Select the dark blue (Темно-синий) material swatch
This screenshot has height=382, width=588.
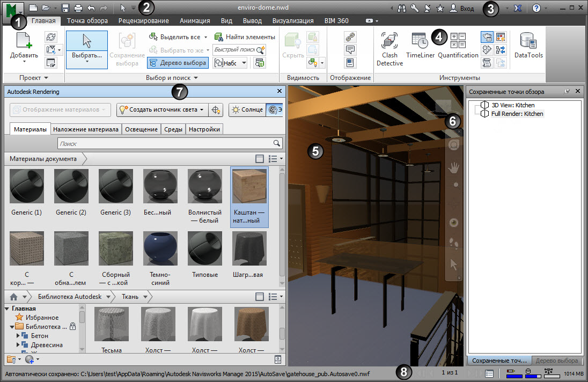tap(161, 248)
